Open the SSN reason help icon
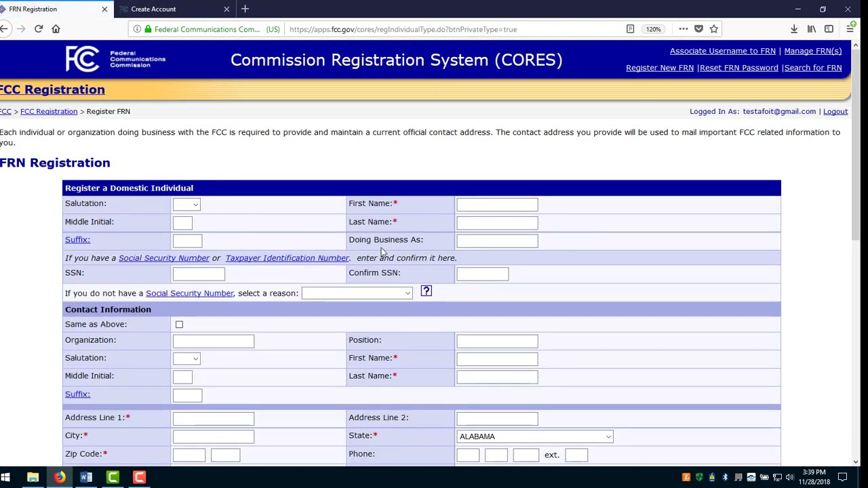The image size is (868, 488). click(426, 291)
